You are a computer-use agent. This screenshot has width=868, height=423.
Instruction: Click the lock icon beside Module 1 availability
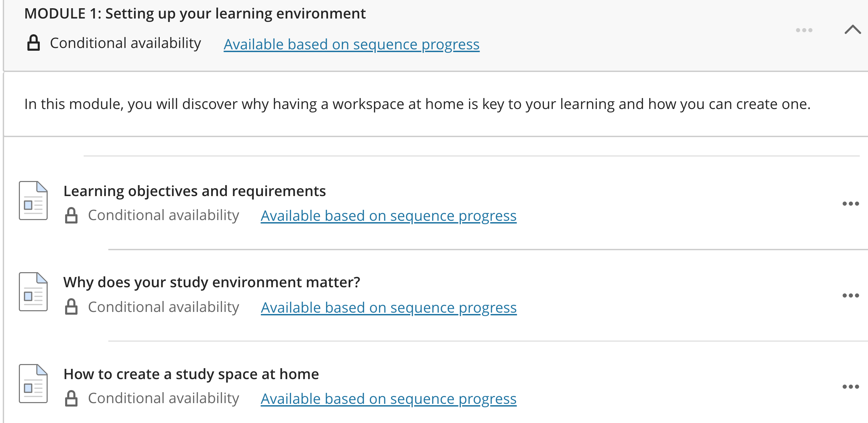tap(34, 43)
